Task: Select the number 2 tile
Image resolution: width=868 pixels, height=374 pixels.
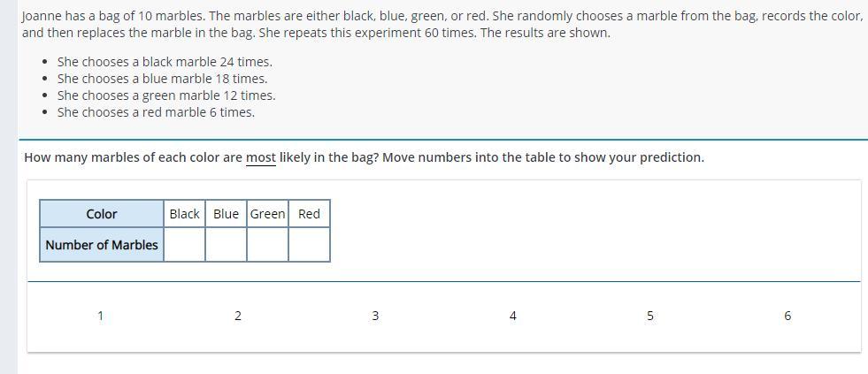Action: pyautogui.click(x=237, y=316)
